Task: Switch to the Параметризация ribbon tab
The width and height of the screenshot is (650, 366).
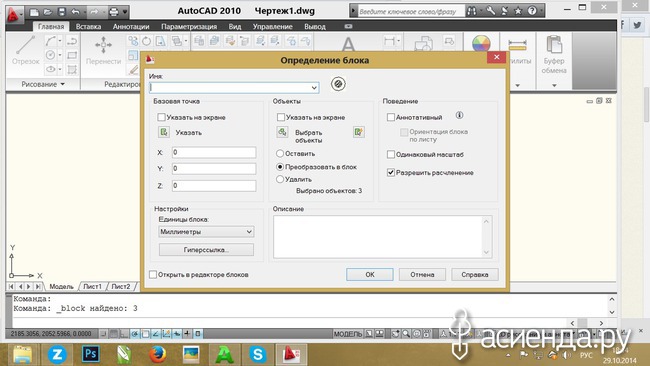Action: (189, 27)
